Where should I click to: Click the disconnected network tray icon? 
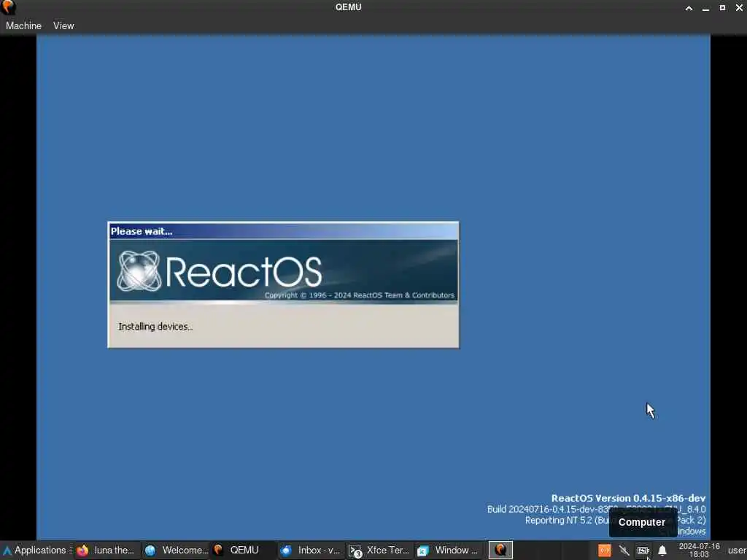[x=624, y=551]
